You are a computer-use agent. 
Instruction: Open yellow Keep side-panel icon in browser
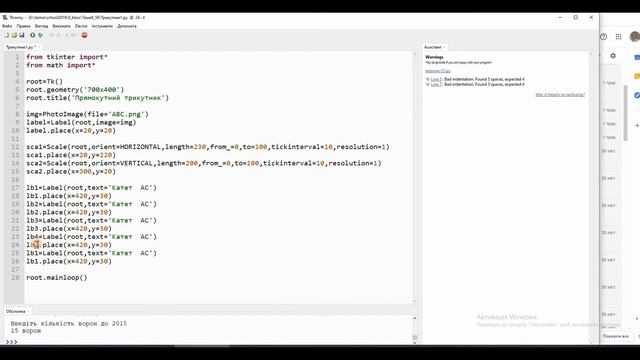click(637, 76)
